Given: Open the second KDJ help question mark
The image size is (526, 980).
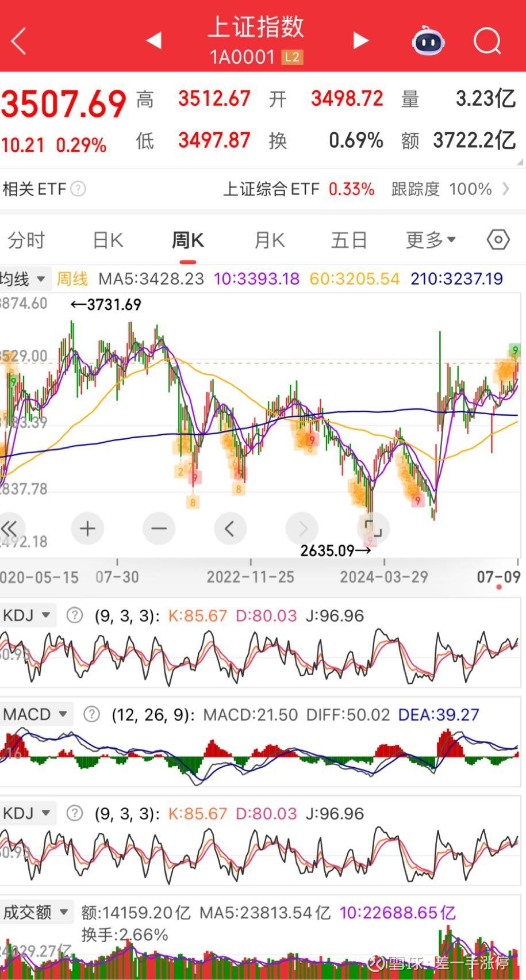Looking at the screenshot, I should (x=74, y=813).
